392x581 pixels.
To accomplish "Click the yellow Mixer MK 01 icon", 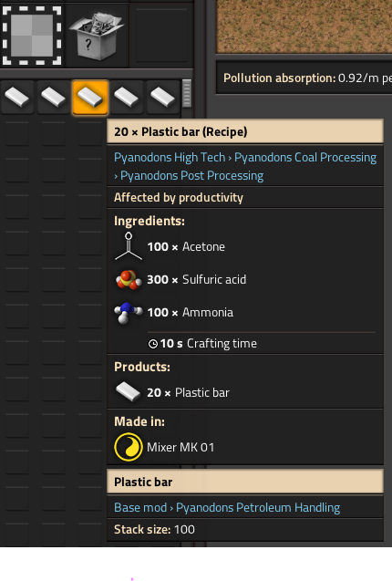I will 129,447.
